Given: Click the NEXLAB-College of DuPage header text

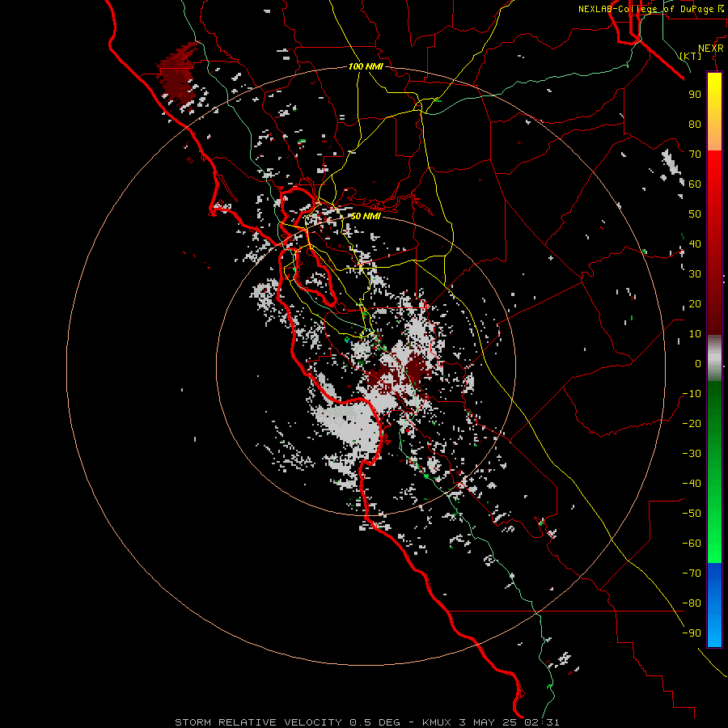Looking at the screenshot, I should click(647, 9).
